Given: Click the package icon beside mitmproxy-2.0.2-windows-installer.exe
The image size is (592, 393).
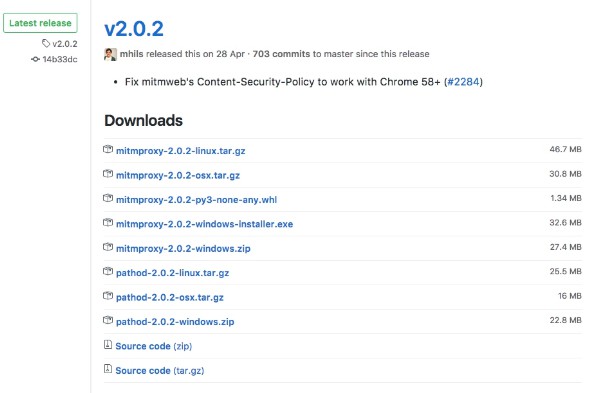Looking at the screenshot, I should (x=108, y=223).
